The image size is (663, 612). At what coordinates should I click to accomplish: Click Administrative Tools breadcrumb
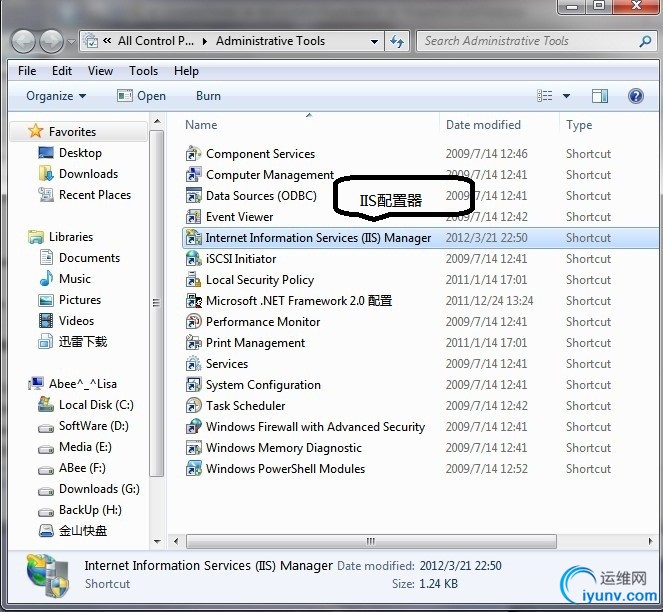pos(270,41)
